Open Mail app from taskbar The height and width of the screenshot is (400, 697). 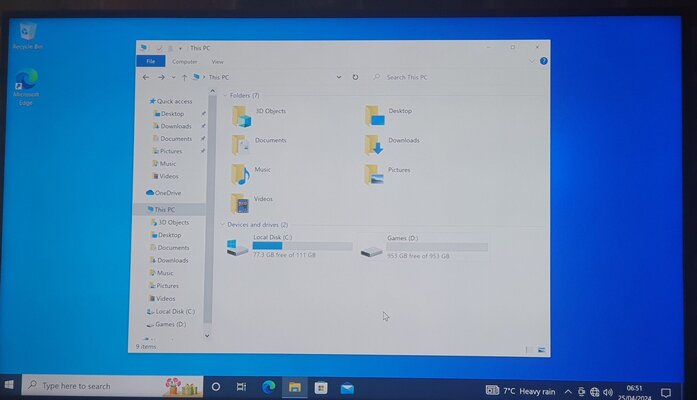tap(347, 389)
